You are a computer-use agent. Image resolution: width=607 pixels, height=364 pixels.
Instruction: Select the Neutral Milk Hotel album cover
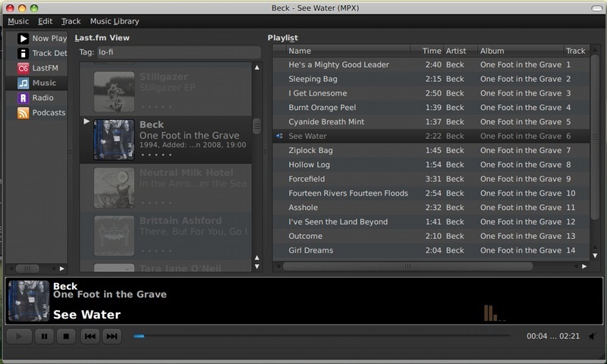click(115, 187)
